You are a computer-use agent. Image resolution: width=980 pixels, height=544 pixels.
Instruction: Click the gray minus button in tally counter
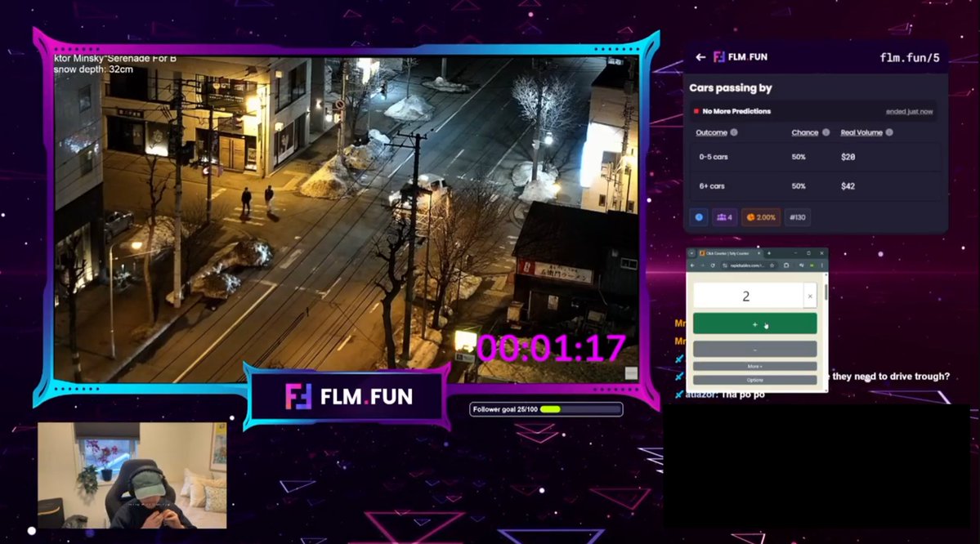(754, 349)
